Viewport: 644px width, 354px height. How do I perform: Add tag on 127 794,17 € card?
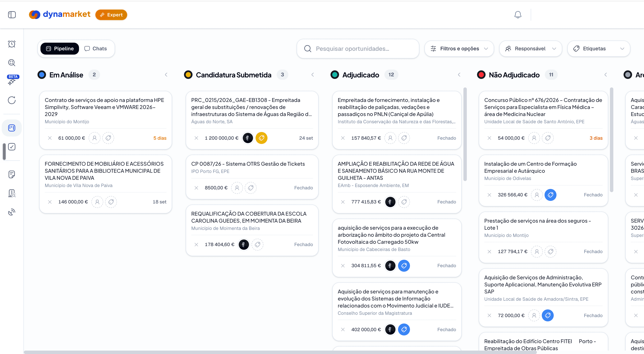tap(551, 252)
